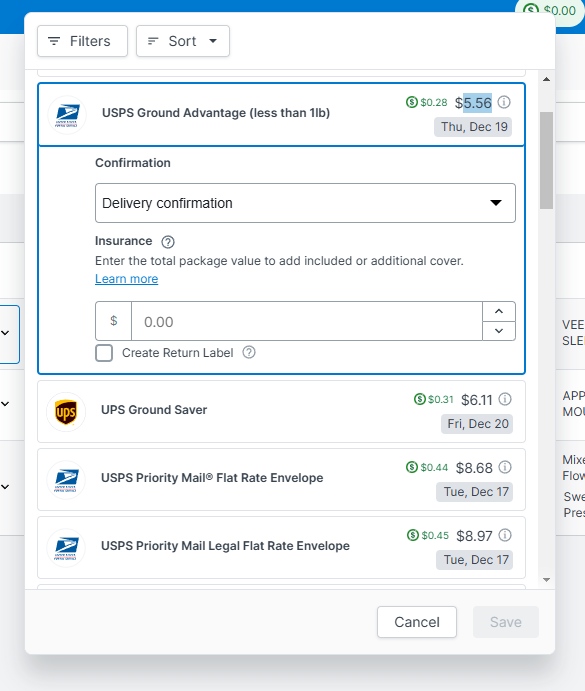Cancel the shipping rate dialog
This screenshot has width=585, height=691.
(x=417, y=622)
